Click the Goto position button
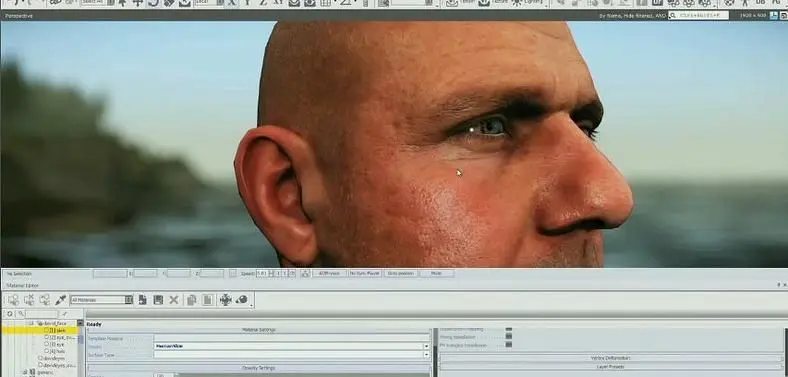This screenshot has height=377, width=788. (x=401, y=273)
